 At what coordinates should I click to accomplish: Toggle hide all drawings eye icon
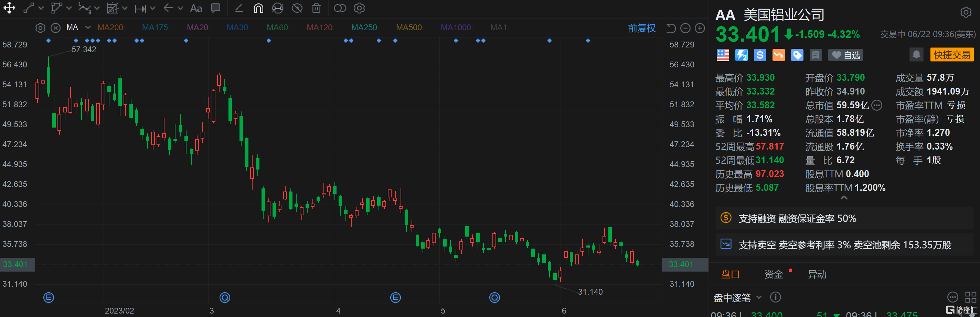point(297,8)
